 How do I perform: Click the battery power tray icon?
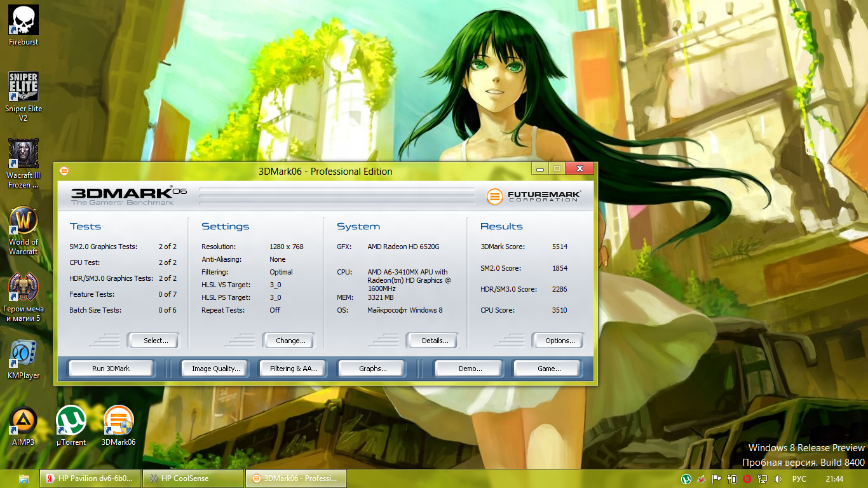point(732,478)
